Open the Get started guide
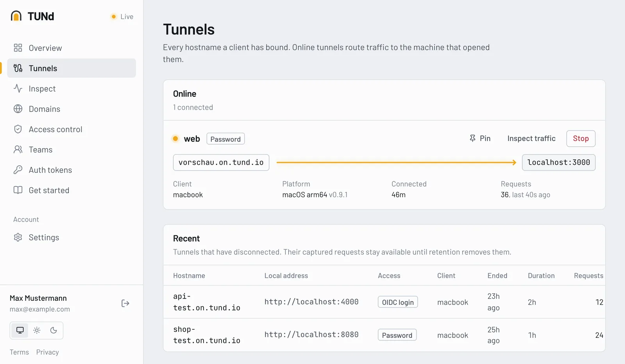 (x=71, y=190)
